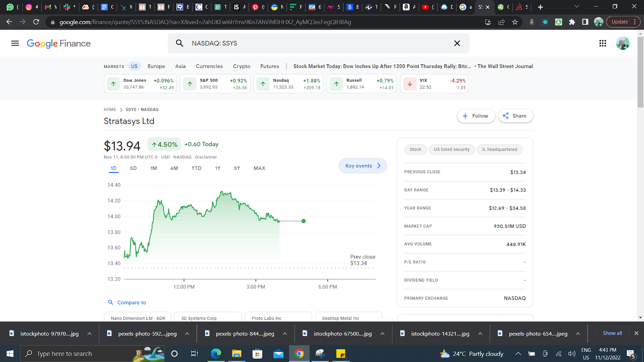This screenshot has height=362, width=644.
Task: Open Microsoft Edge from the taskbar
Action: tap(216, 354)
